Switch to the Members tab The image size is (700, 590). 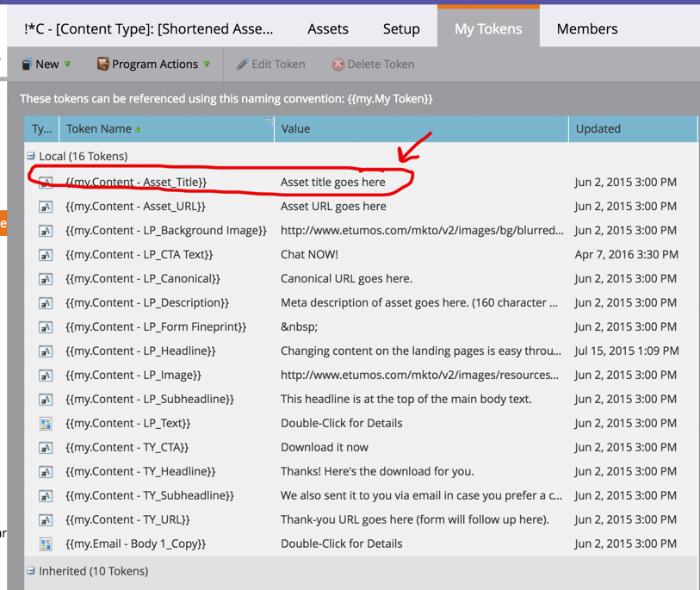pyautogui.click(x=587, y=29)
